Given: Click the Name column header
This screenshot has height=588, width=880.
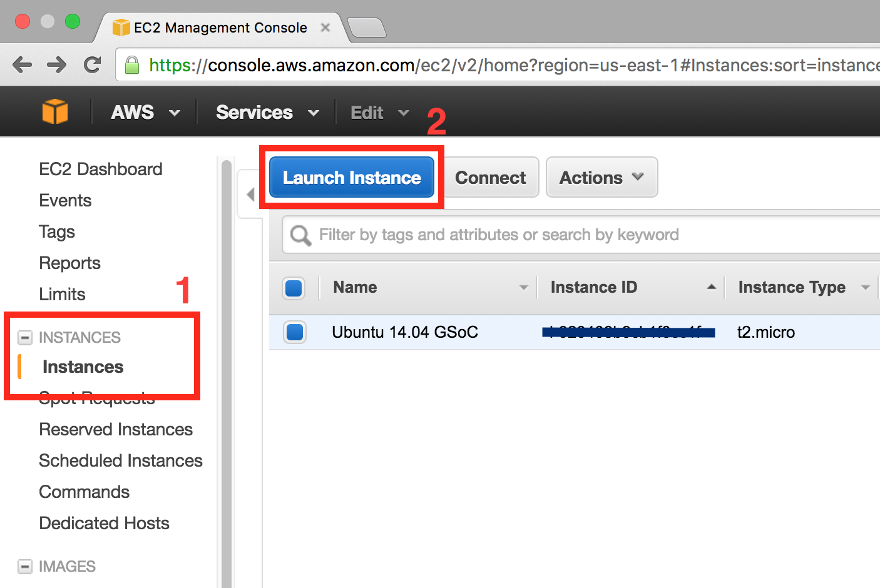Looking at the screenshot, I should [355, 287].
